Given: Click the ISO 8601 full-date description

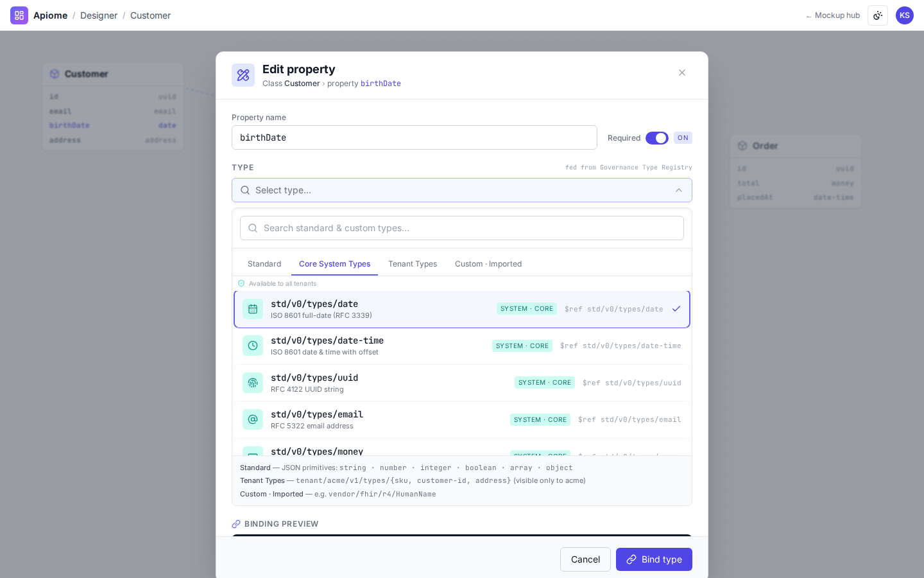Looking at the screenshot, I should click(321, 315).
